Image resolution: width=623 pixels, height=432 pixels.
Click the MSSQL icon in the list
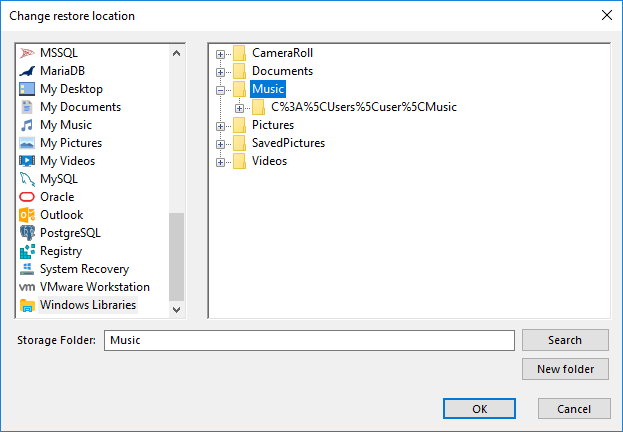pos(27,53)
